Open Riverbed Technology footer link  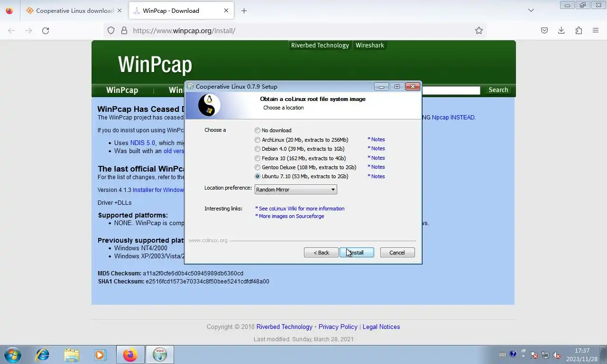285,327
